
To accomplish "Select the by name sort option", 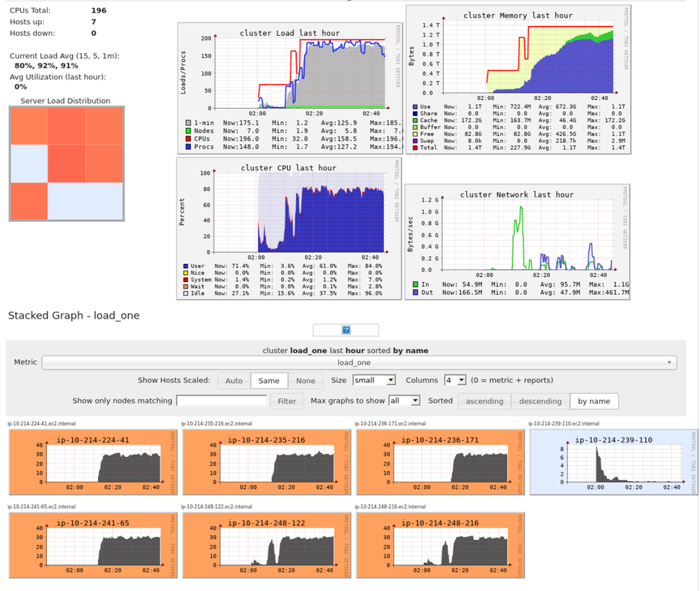I will (x=594, y=401).
